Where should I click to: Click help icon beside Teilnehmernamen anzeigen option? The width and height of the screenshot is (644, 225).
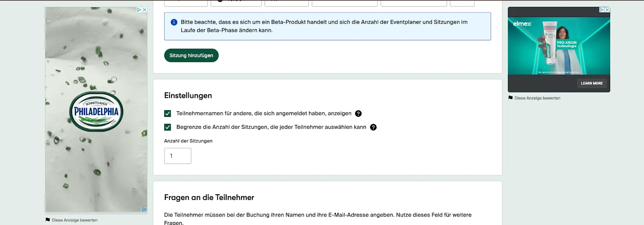pos(358,114)
